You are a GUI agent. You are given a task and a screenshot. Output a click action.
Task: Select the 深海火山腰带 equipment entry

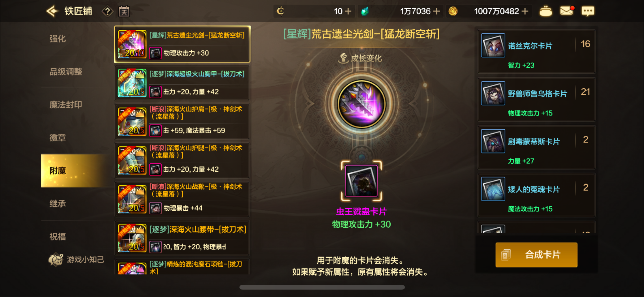(182, 238)
